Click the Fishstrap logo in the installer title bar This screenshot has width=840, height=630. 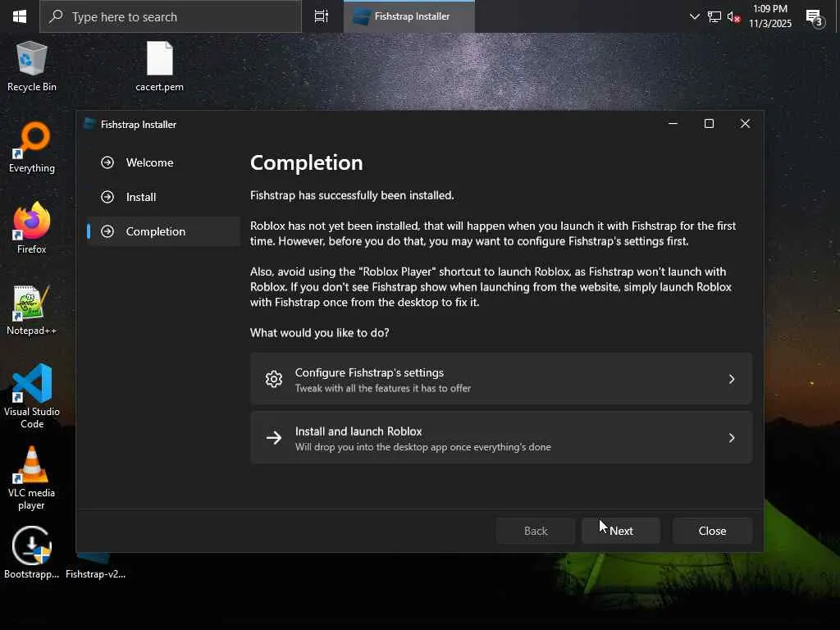click(x=89, y=125)
